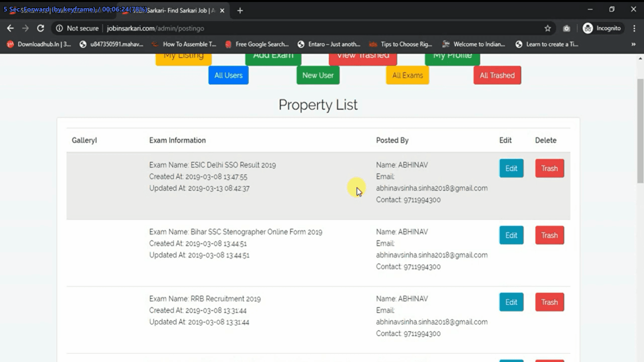Click the page vertical scrollbar
644x362 pixels.
click(640, 131)
